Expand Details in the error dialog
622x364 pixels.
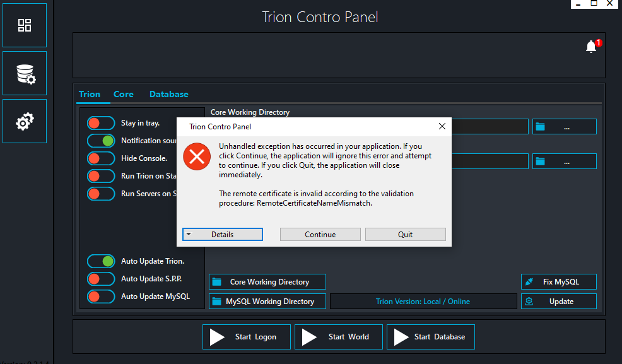[223, 234]
